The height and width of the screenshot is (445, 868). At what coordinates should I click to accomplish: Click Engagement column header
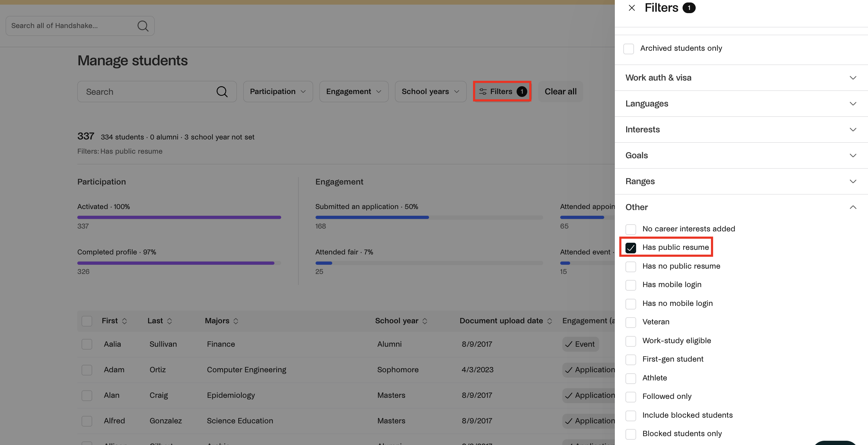click(589, 321)
